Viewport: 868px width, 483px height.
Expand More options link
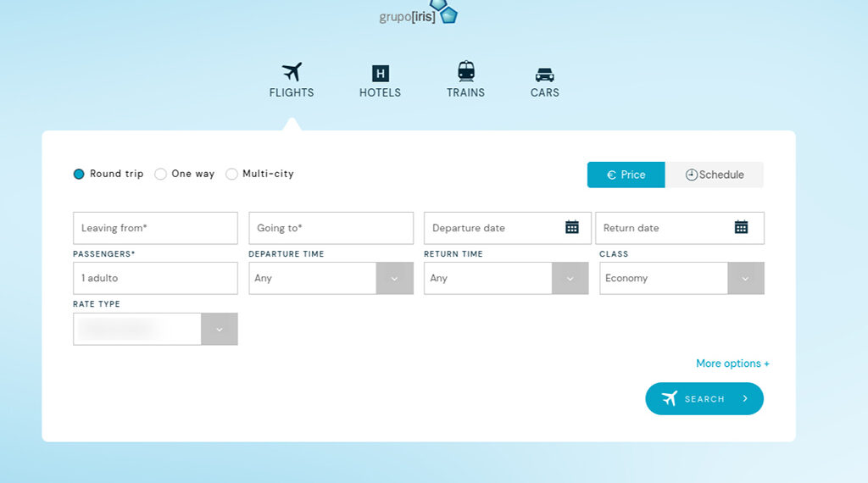click(x=732, y=364)
